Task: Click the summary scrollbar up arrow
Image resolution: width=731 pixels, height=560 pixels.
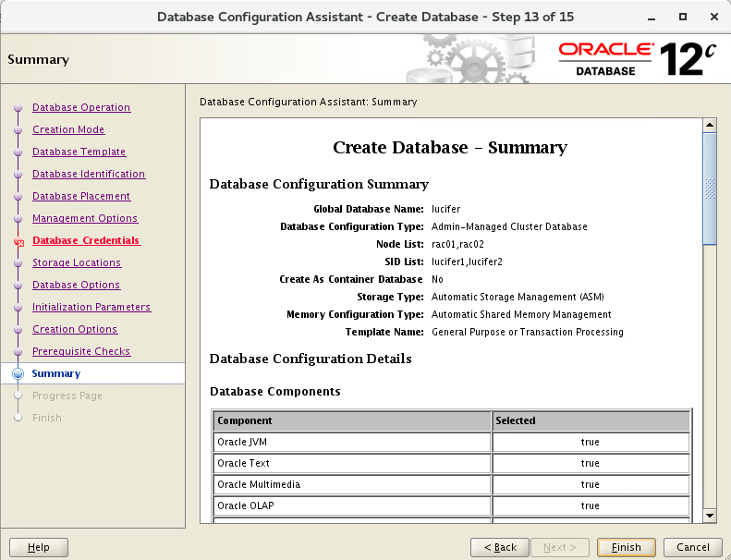Action: pos(710,125)
